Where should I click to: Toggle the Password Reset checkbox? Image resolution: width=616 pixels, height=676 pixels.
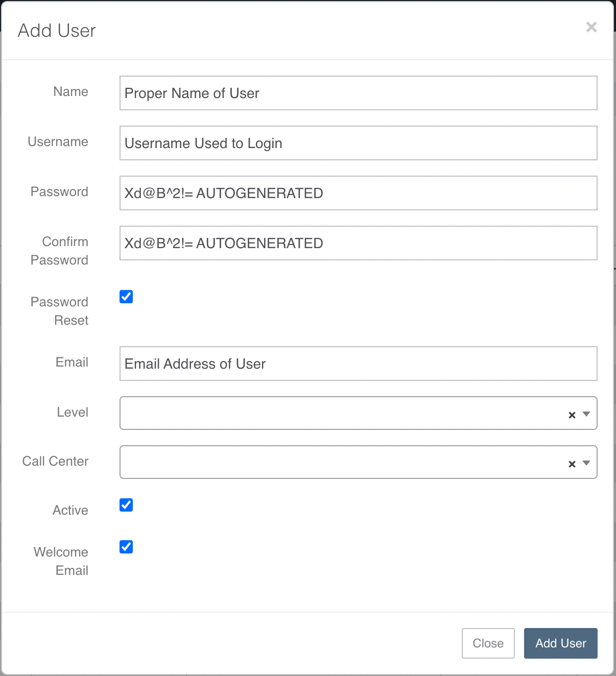tap(126, 296)
